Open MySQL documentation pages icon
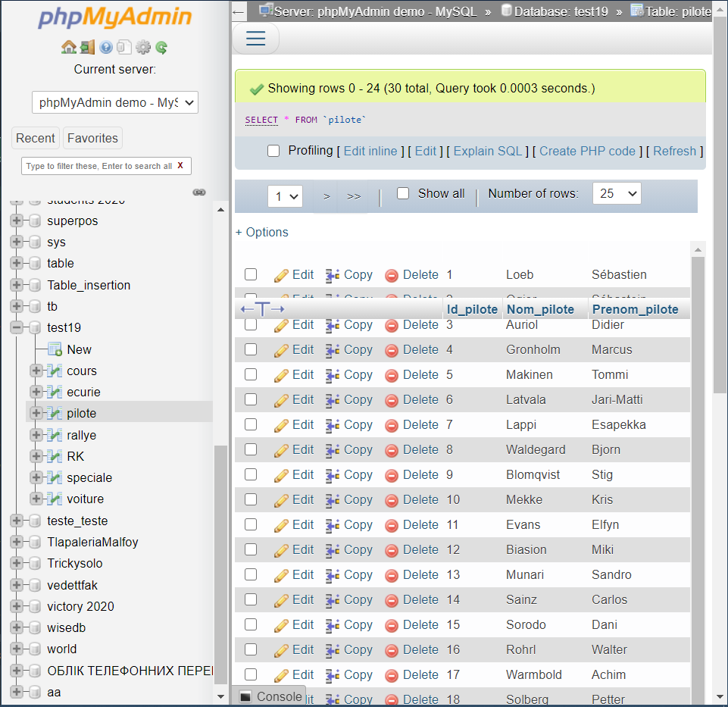The image size is (728, 707). pyautogui.click(x=124, y=47)
